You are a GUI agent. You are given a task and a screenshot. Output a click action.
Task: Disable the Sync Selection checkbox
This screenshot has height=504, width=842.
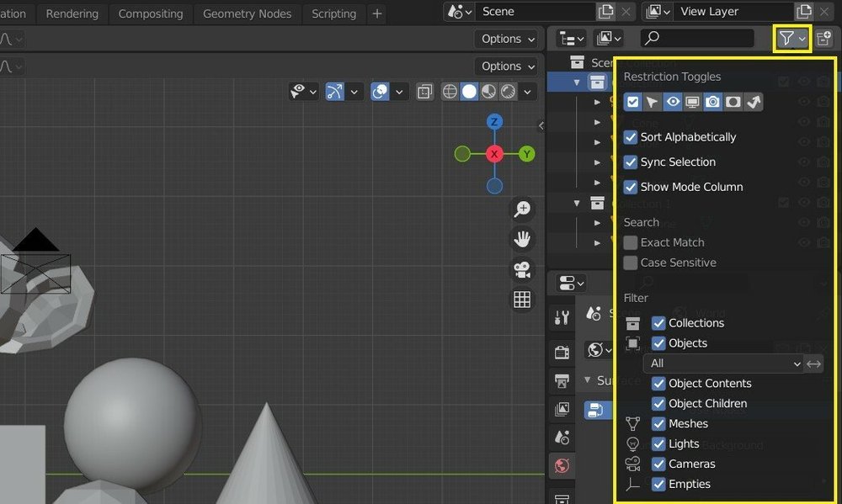631,162
